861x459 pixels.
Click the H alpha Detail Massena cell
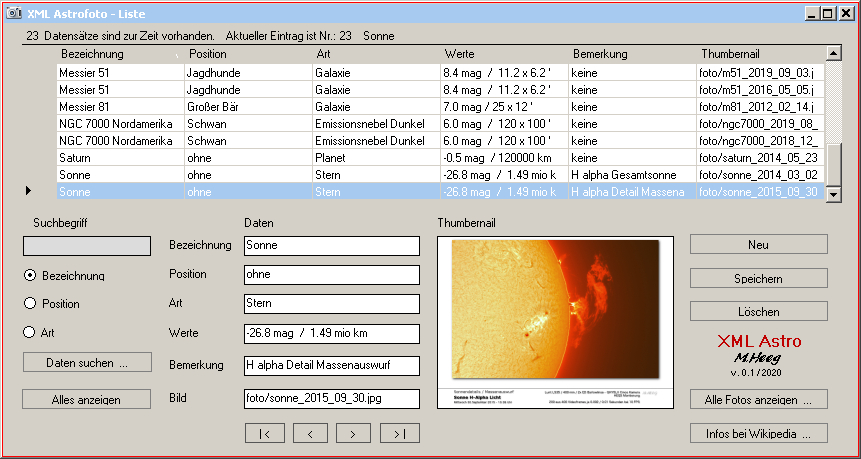(633, 192)
